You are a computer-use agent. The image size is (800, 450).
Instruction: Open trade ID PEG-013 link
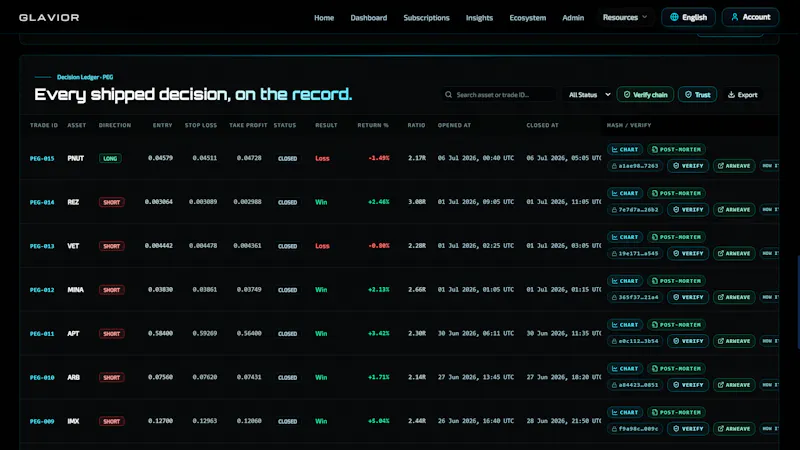click(x=42, y=246)
